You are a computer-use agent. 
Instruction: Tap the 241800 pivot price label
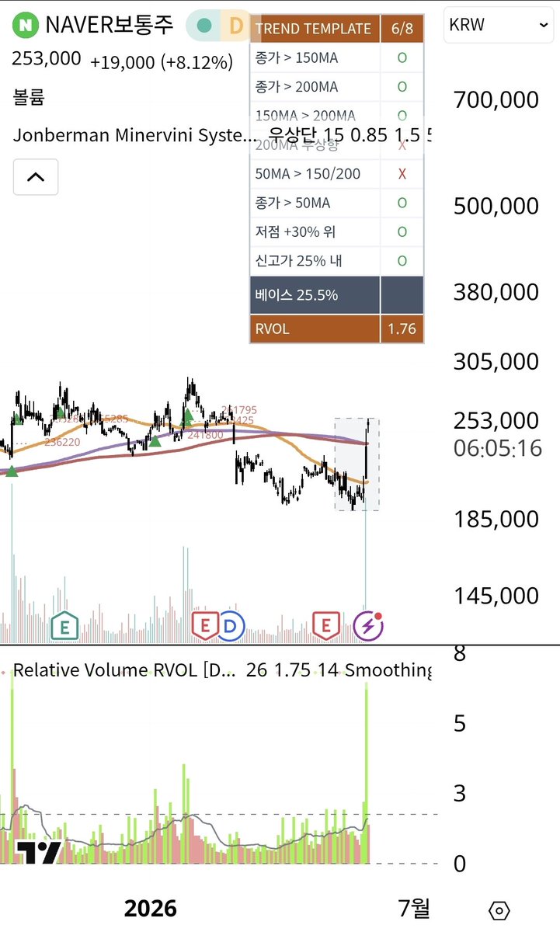pos(206,436)
